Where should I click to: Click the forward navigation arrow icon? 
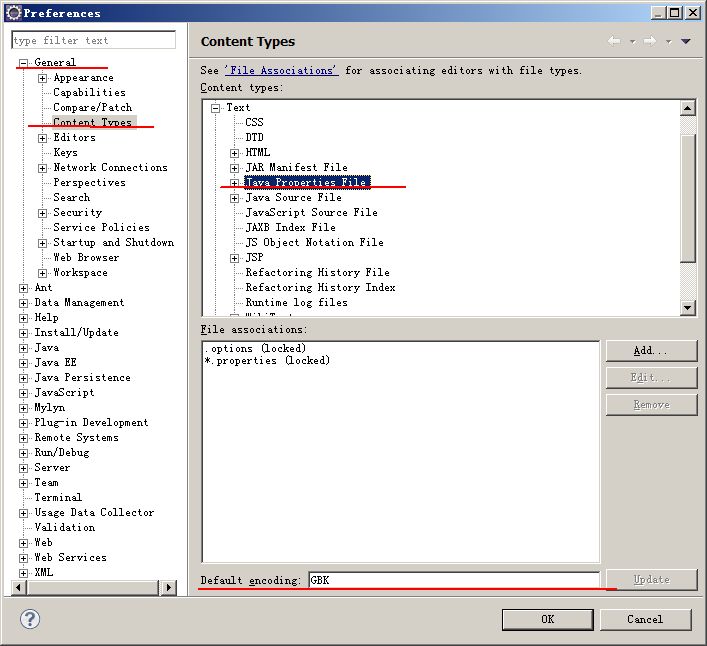coord(650,41)
